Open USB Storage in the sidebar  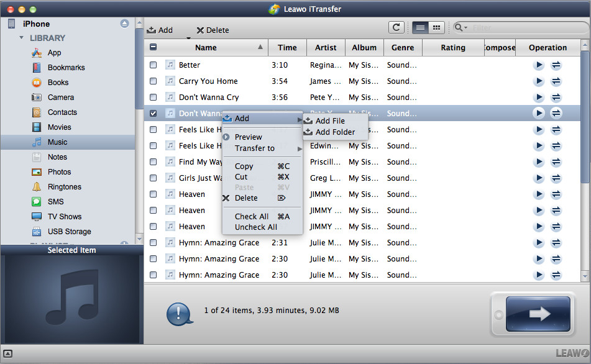click(69, 232)
